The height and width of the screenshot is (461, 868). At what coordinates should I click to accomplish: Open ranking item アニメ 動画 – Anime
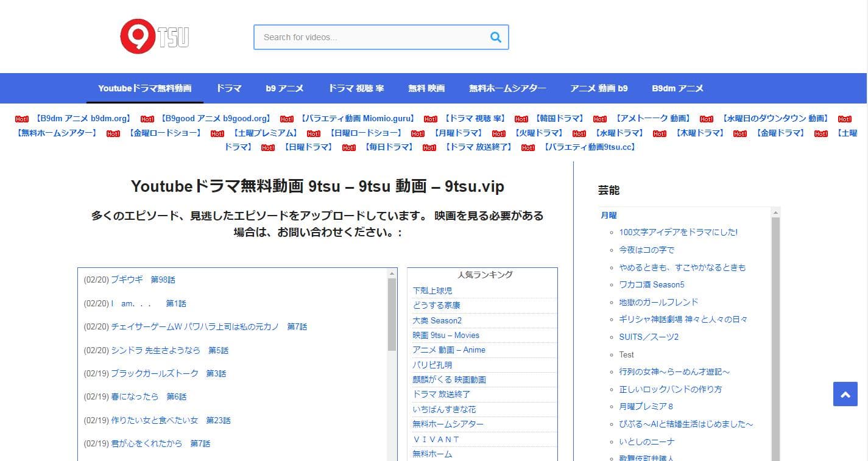tap(449, 350)
